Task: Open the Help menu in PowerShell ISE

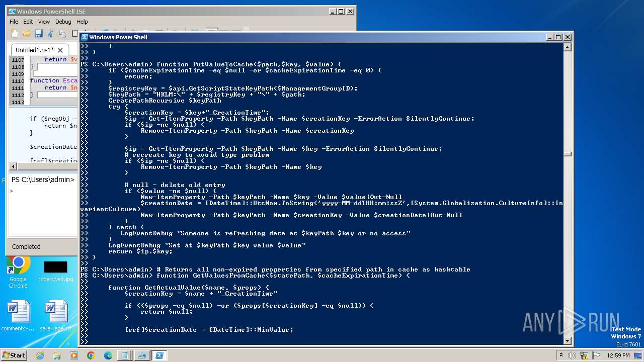Action: [x=83, y=22]
